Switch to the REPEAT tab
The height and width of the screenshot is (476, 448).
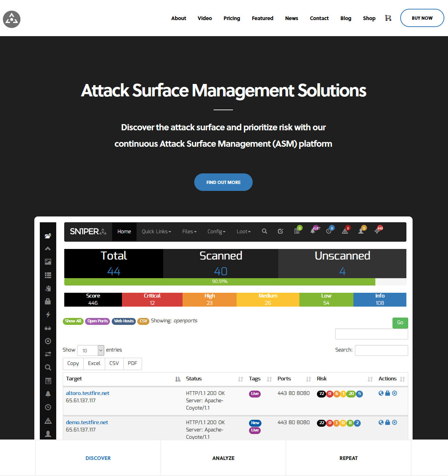tap(349, 458)
